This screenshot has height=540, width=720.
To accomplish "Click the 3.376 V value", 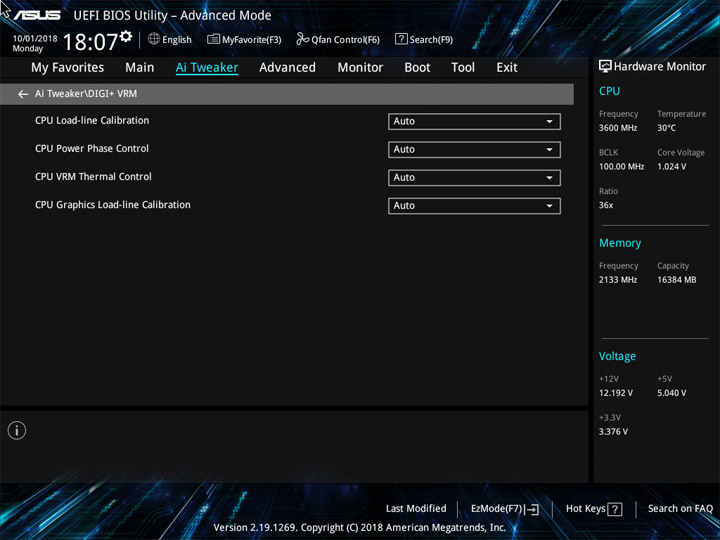I will point(613,432).
